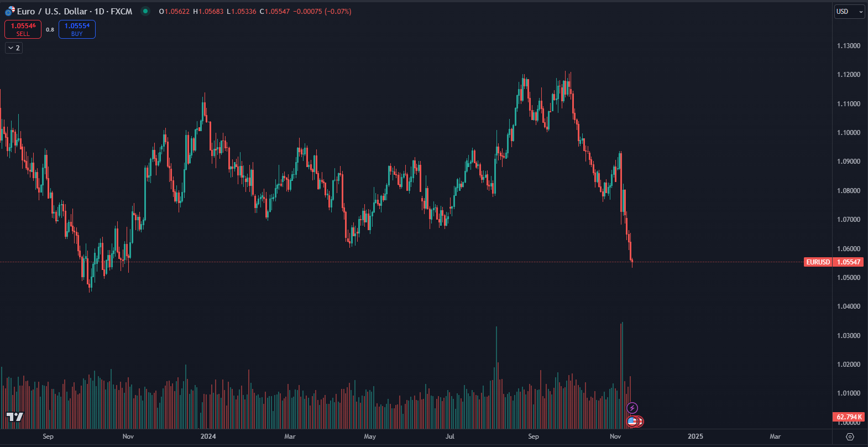The height and width of the screenshot is (447, 868).
Task: Click the closing price value in OHLC legend
Action: pyautogui.click(x=278, y=11)
